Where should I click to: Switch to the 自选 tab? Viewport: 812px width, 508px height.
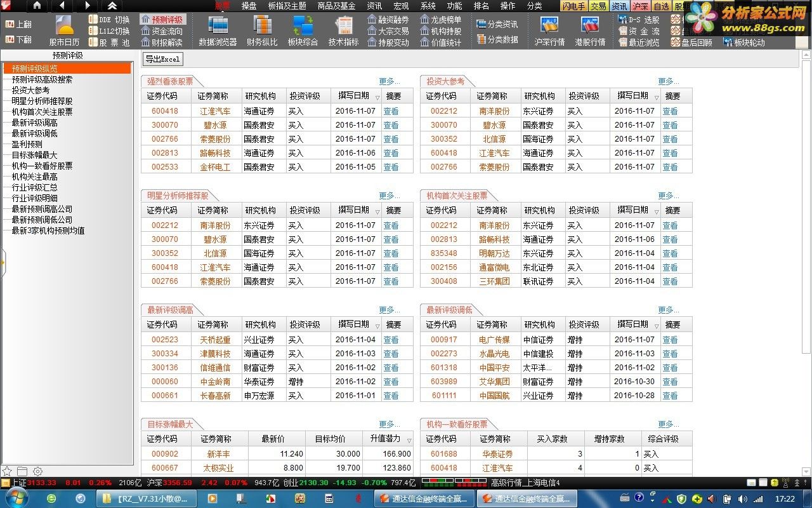coord(661,6)
